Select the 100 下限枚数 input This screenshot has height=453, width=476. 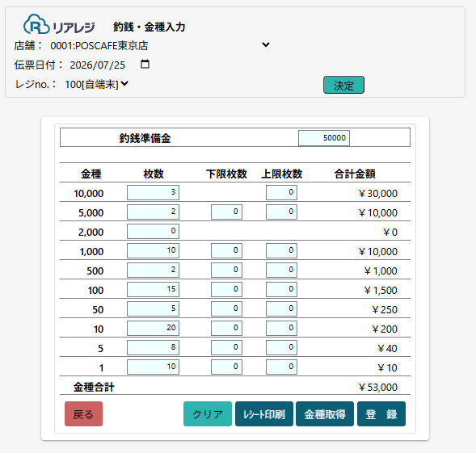[226, 290]
